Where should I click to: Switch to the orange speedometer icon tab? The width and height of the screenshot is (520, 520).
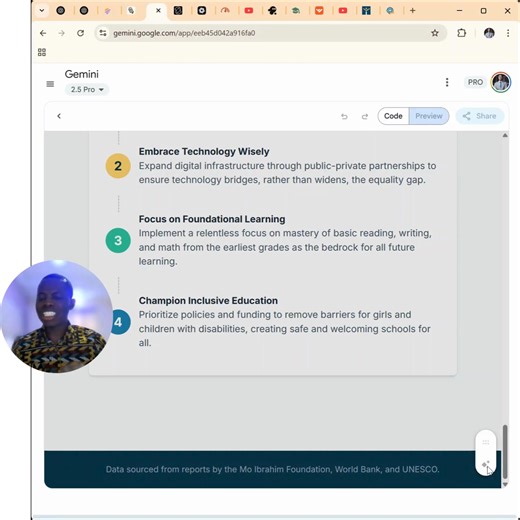225,11
